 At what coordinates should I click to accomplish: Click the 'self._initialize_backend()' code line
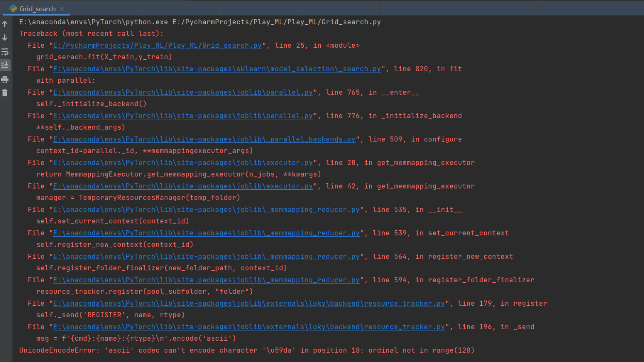pos(91,104)
